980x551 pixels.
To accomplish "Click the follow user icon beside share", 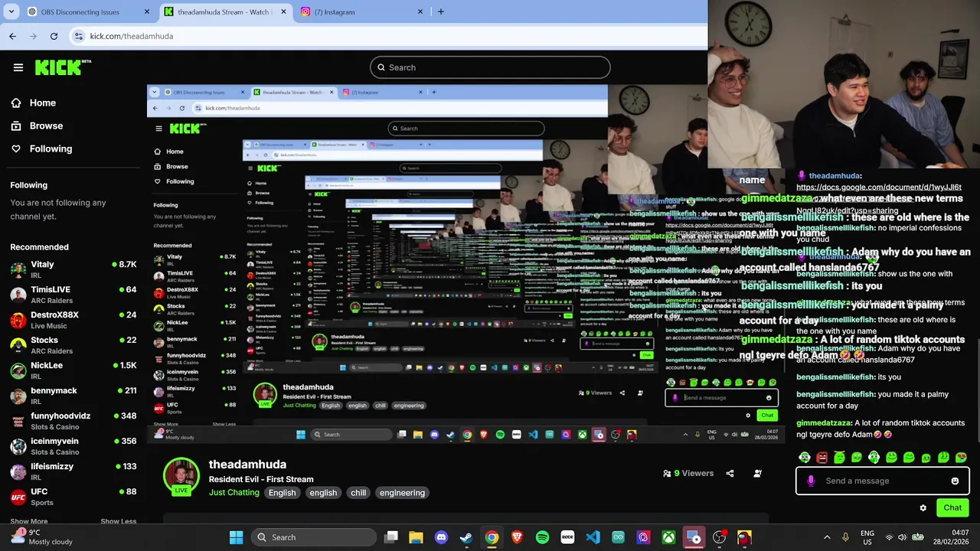I will point(757,474).
